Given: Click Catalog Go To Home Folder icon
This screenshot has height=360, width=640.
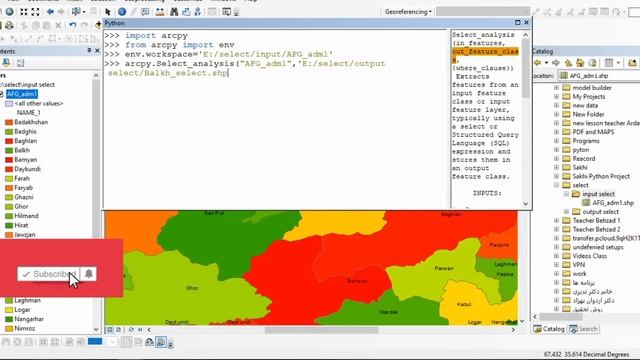Looking at the screenshot, I should coord(580,62).
